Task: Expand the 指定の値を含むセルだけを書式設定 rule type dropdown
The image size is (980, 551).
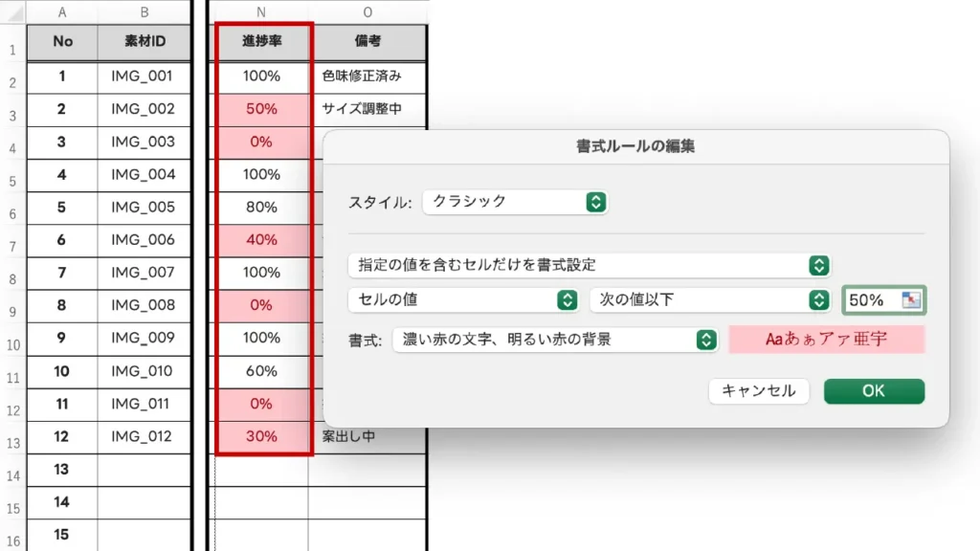Action: (589, 265)
